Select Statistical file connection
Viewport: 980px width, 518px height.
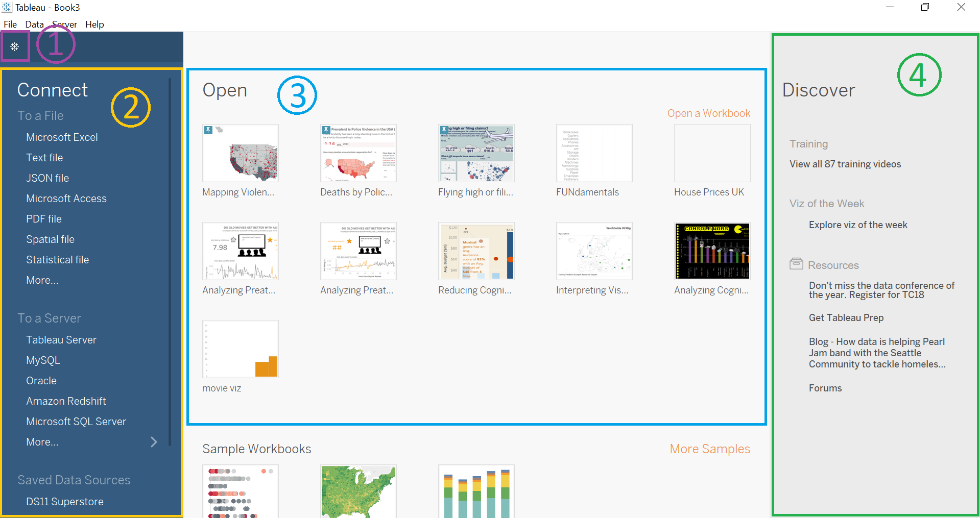(57, 260)
